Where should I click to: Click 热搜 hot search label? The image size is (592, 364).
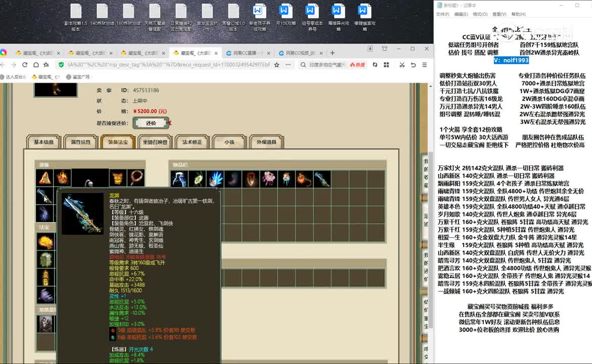[357, 65]
